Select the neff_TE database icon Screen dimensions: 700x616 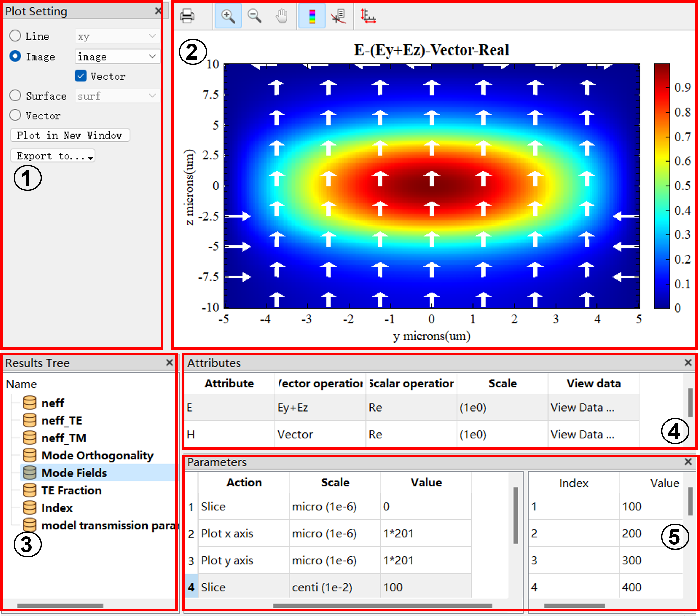(x=29, y=420)
